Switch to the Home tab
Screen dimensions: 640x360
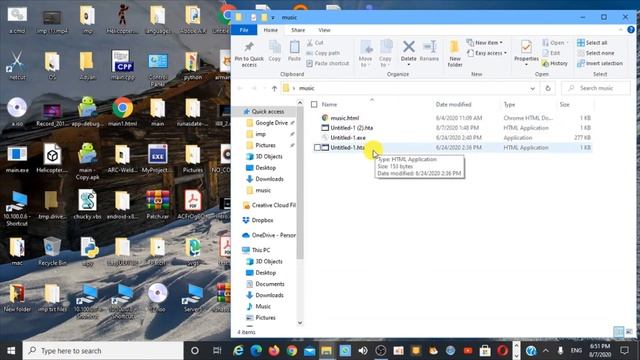click(270, 30)
